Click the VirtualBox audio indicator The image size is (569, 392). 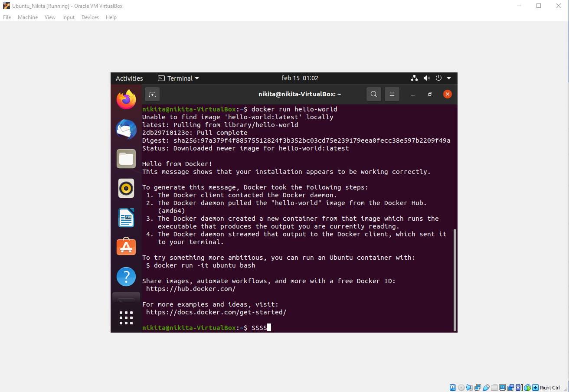tap(469, 387)
